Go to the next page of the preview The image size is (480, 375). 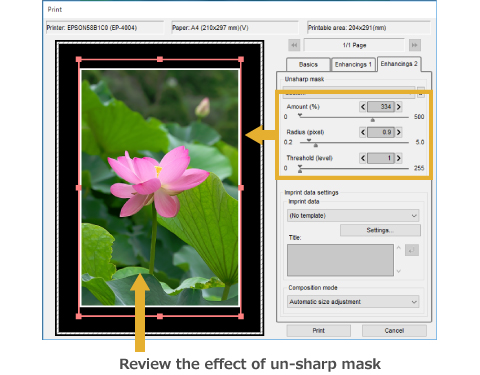point(415,45)
